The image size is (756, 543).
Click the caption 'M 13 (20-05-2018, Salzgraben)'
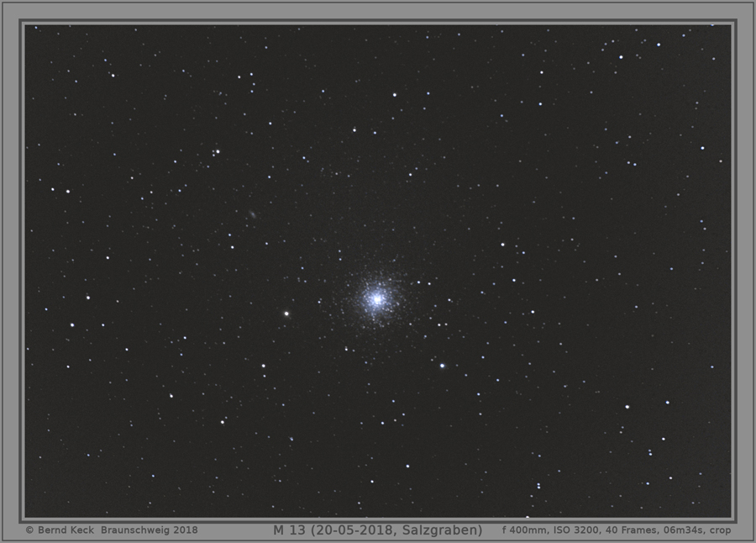377,530
